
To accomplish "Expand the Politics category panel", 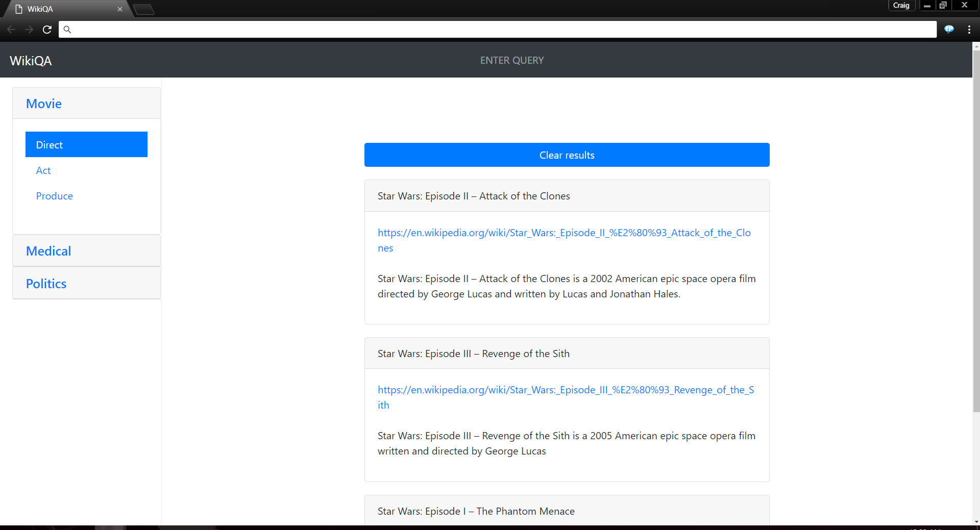I will point(46,284).
